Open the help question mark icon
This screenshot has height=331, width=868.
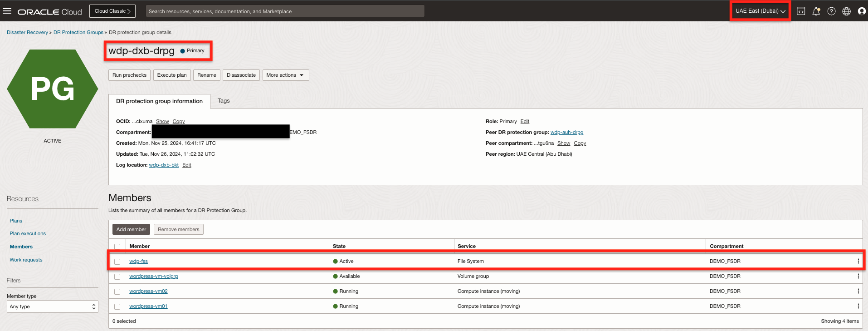pos(831,11)
